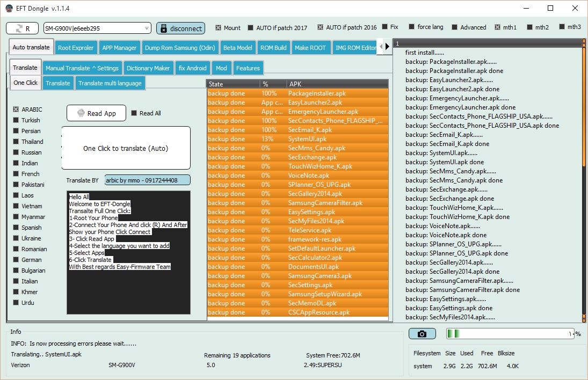This screenshot has width=588, height=380.
Task: Click the log panel vertical scrollbar
Action: click(584, 180)
